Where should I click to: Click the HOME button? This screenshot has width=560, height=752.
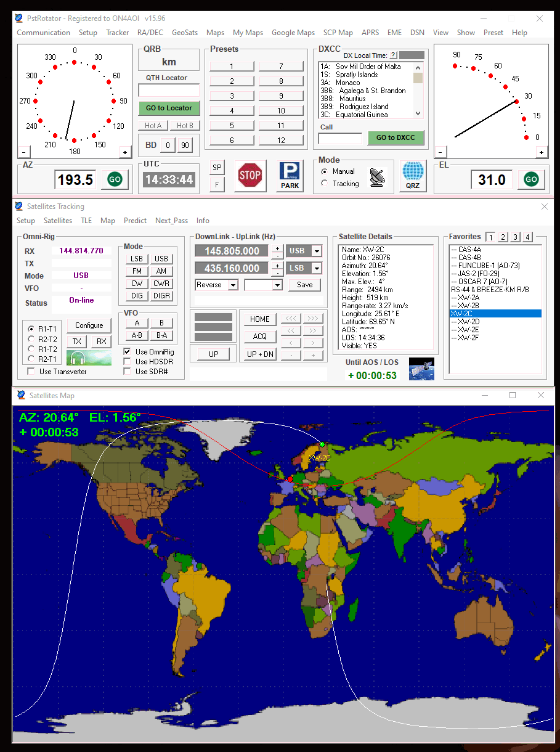[x=259, y=319]
